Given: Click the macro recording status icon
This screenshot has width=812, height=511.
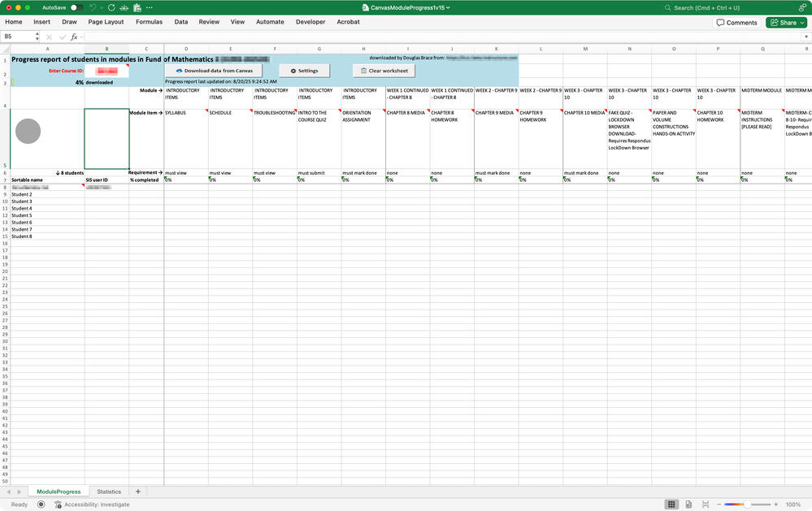Looking at the screenshot, I should 41,505.
